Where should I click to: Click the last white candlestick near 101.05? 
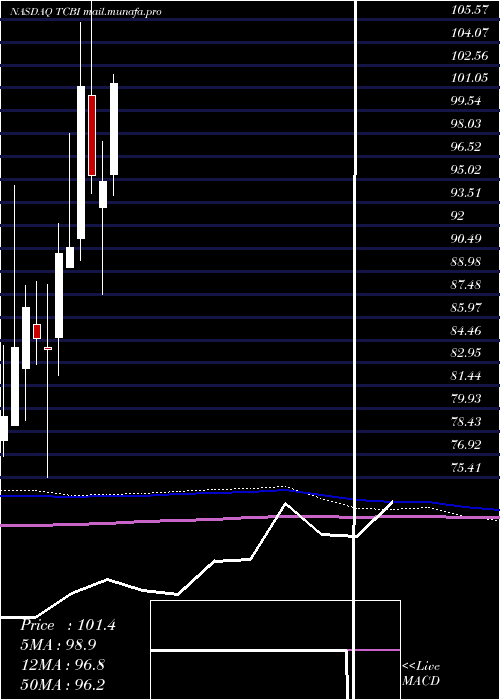[114, 129]
